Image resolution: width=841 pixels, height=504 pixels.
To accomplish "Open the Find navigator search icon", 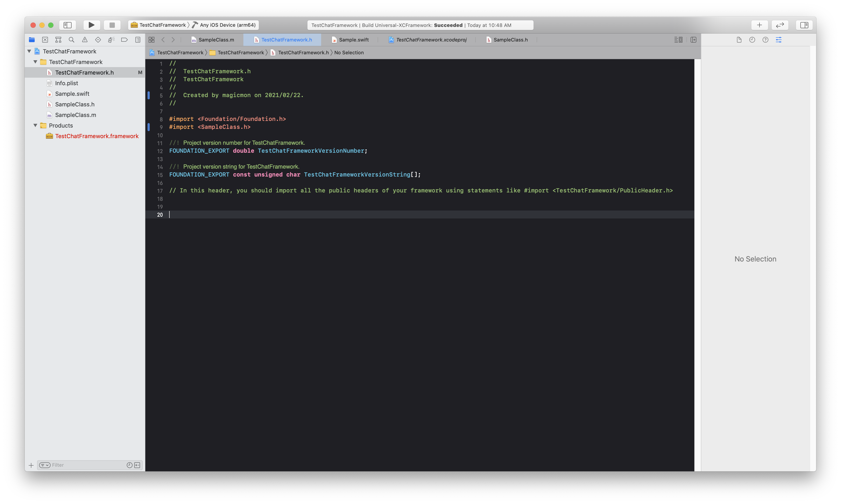I will [71, 40].
